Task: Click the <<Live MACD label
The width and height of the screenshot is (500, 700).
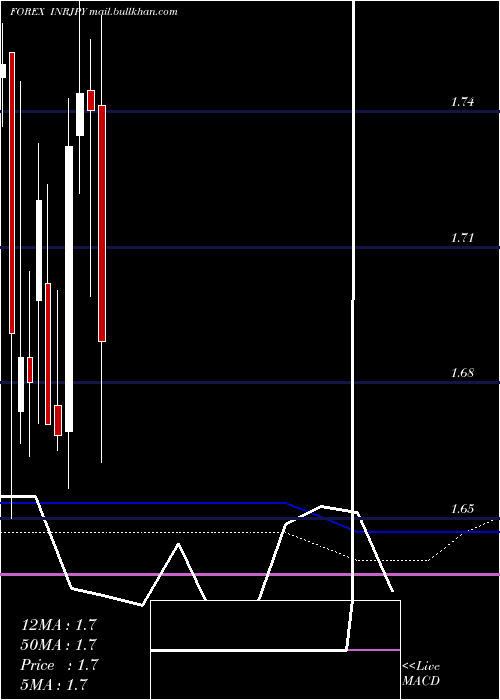Action: click(421, 674)
